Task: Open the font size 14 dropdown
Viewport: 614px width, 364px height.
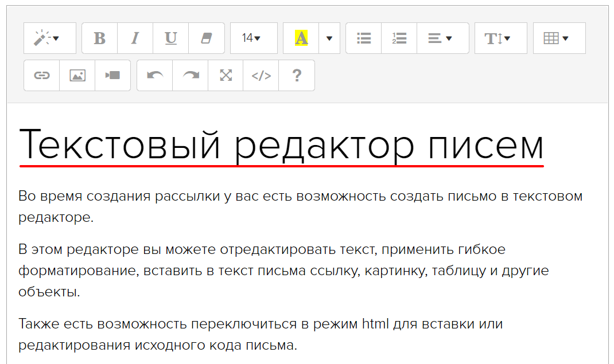Action: 254,38
